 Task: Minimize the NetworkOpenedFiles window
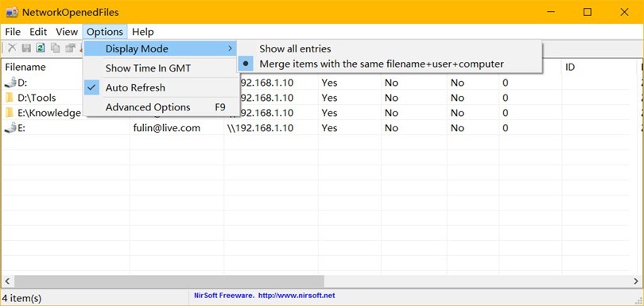coord(551,13)
